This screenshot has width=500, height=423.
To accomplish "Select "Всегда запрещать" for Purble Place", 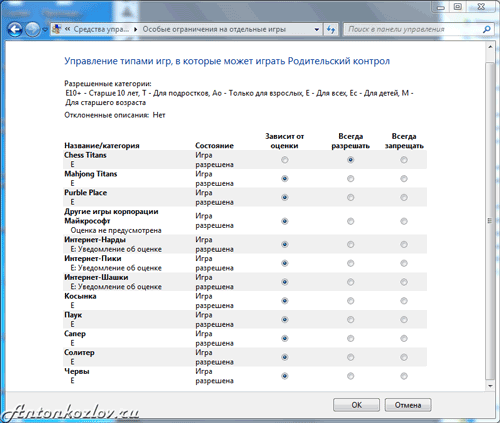I will coord(404,197).
